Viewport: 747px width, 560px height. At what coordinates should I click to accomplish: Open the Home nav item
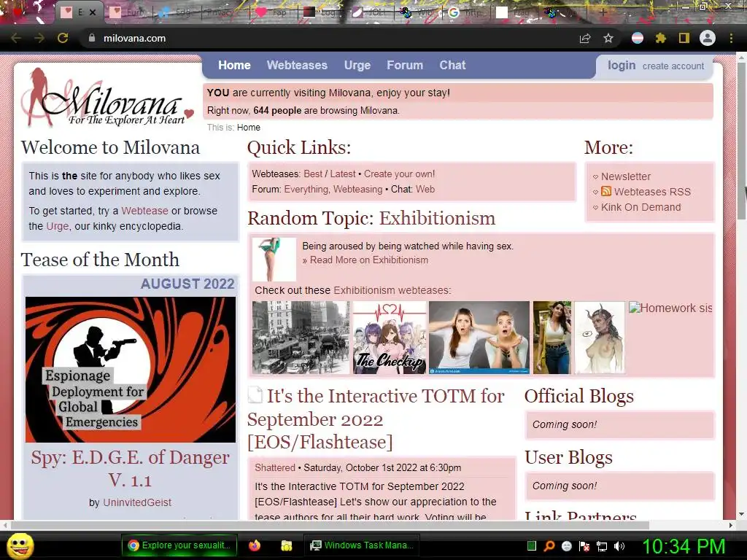coord(234,65)
